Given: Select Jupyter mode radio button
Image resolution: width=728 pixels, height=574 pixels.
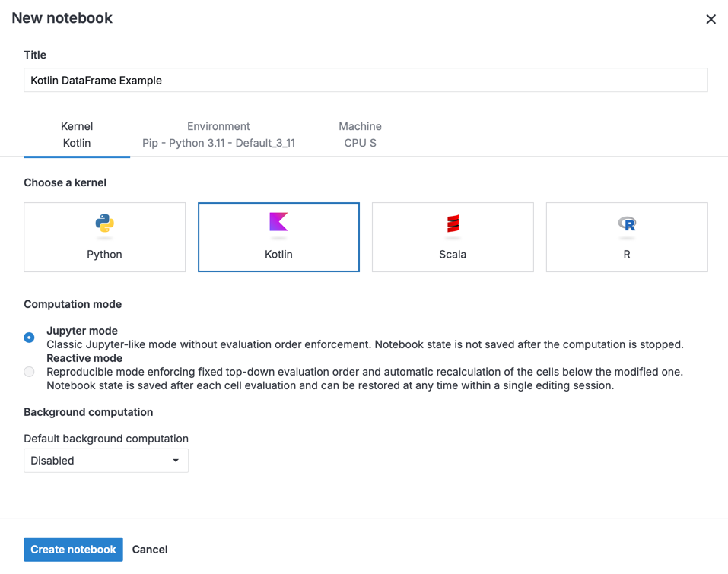Looking at the screenshot, I should pyautogui.click(x=29, y=338).
